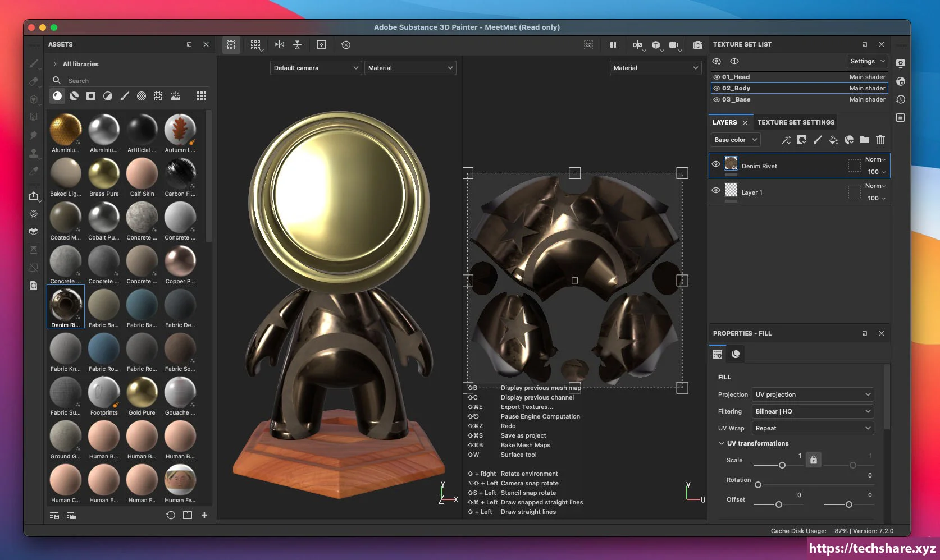Hide the Denim Rivet layer
940x560 pixels.
pos(716,164)
